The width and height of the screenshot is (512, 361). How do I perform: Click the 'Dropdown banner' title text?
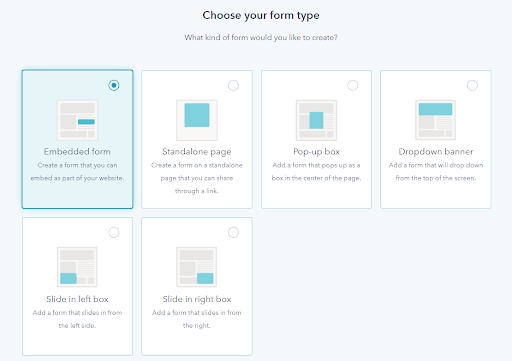436,152
